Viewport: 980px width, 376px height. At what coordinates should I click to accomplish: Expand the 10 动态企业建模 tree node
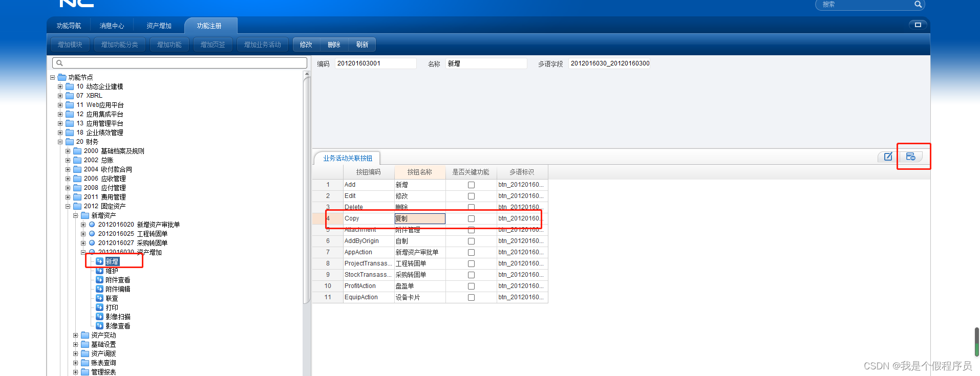click(x=60, y=86)
